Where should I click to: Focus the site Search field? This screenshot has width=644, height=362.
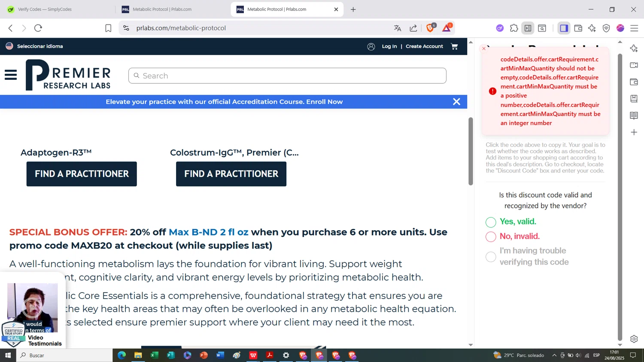(287, 75)
